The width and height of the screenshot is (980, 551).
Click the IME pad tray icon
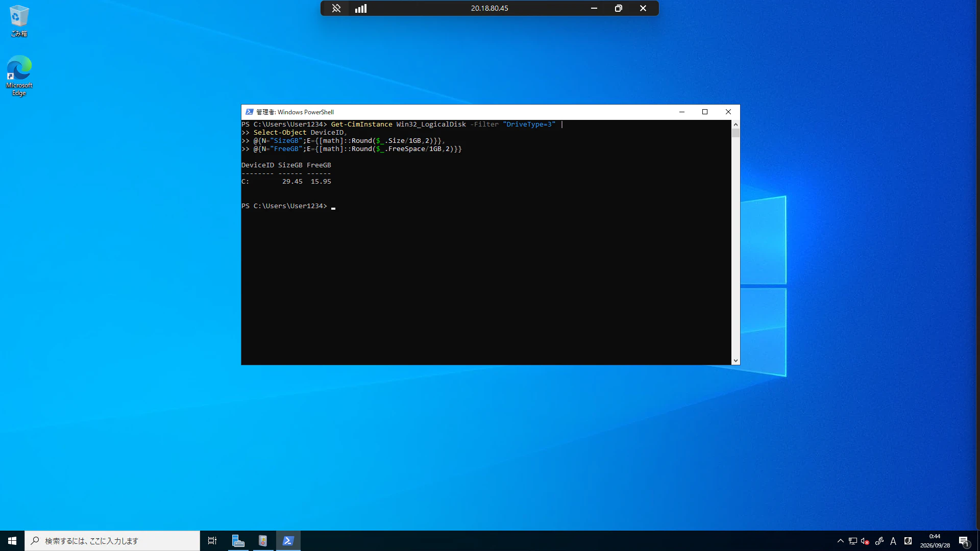(x=908, y=541)
